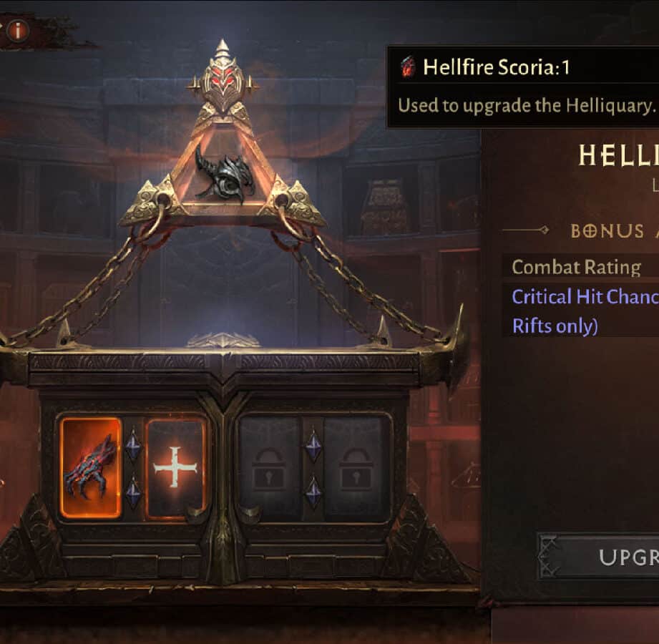
Task: Click the 'Used to upgrade the Helliquary' description
Action: 526,105
